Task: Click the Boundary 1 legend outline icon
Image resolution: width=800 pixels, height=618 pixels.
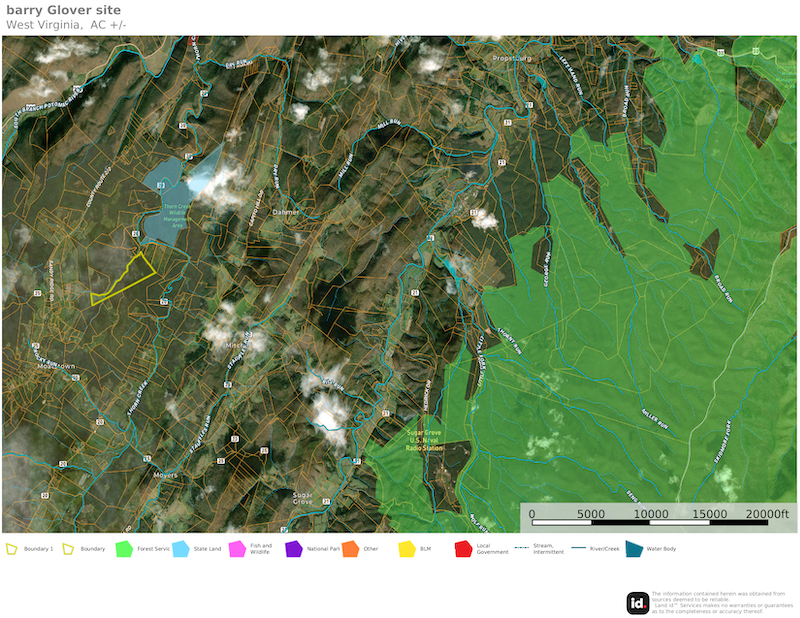Action: click(12, 549)
